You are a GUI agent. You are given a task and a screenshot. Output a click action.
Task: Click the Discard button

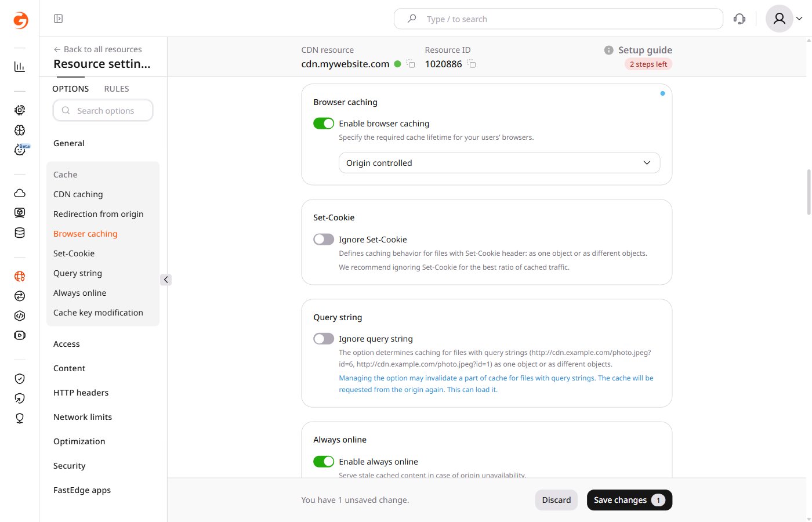point(556,500)
